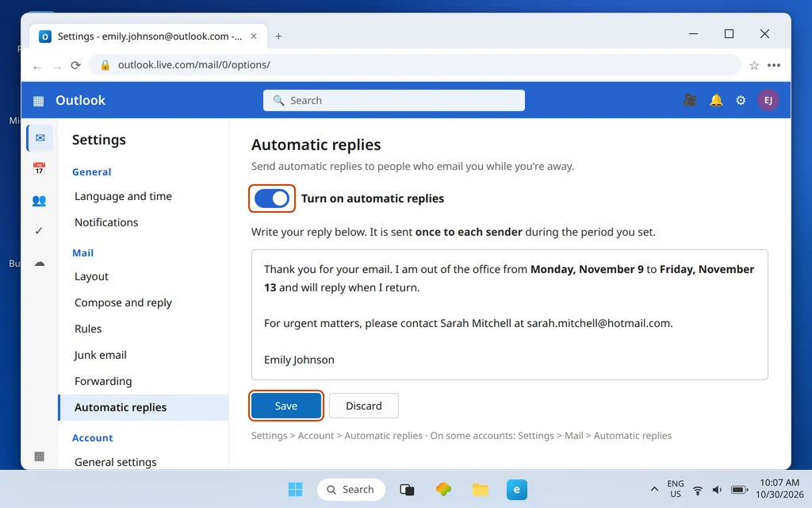The height and width of the screenshot is (508, 812).
Task: Open the clock showing 10:07 AM
Action: [779, 489]
